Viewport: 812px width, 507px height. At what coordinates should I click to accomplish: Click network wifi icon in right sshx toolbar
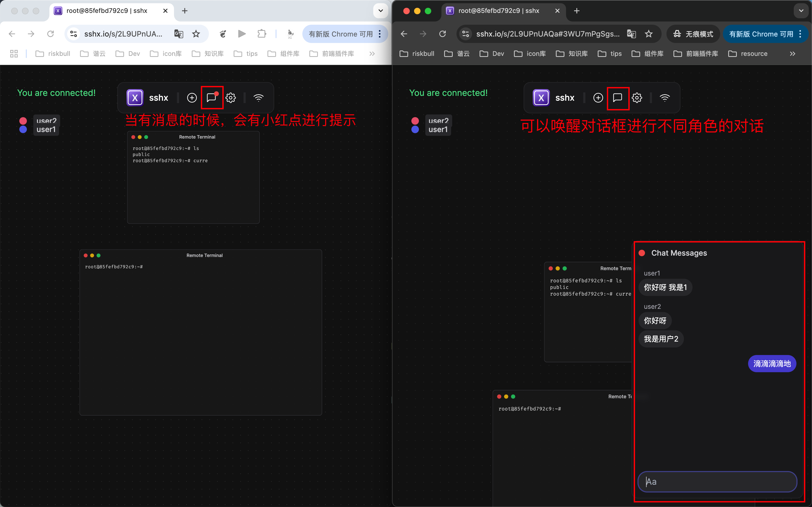[665, 97]
